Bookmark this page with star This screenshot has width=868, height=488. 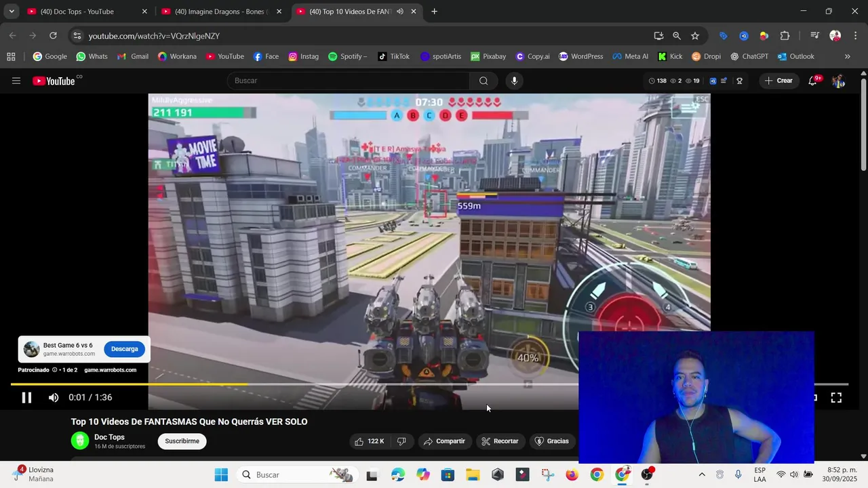[x=695, y=36]
